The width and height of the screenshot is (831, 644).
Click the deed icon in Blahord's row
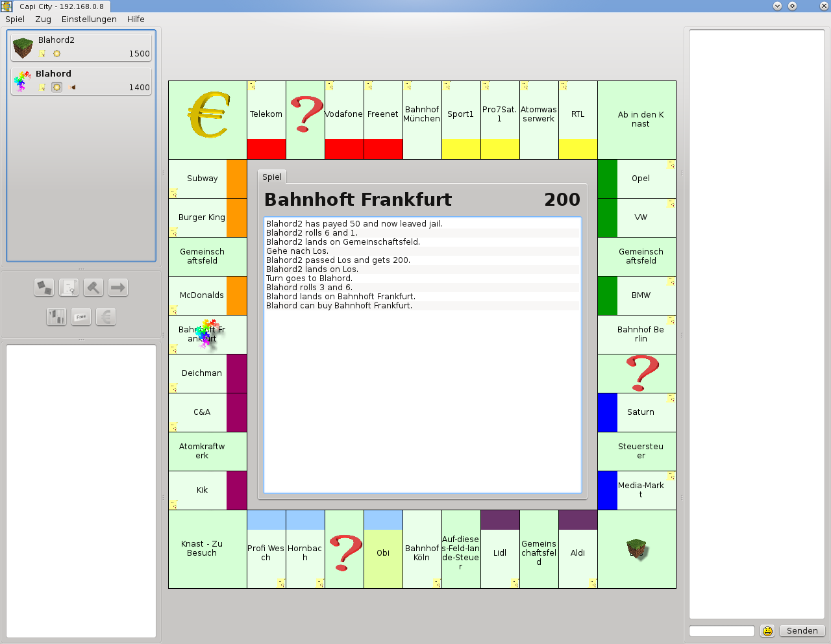(x=42, y=87)
